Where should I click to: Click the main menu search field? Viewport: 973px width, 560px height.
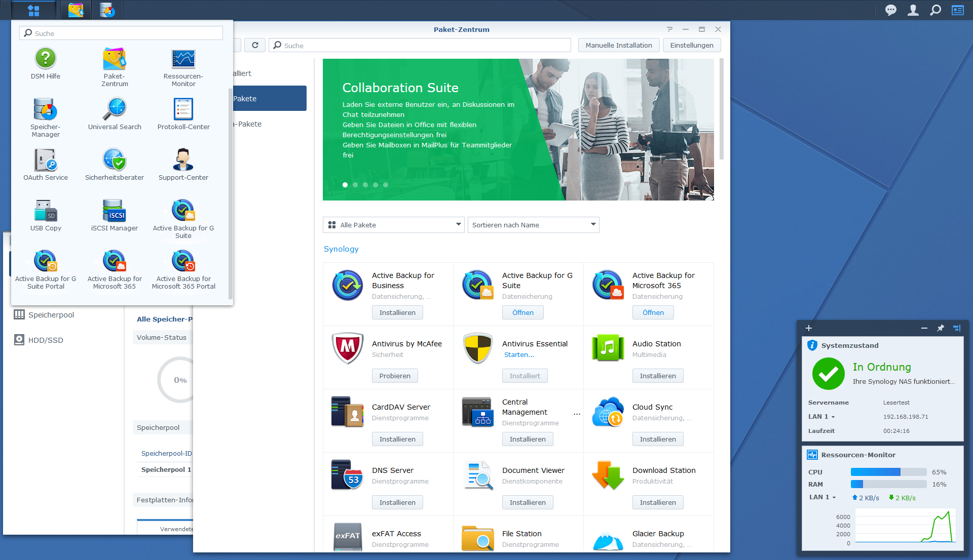[122, 33]
